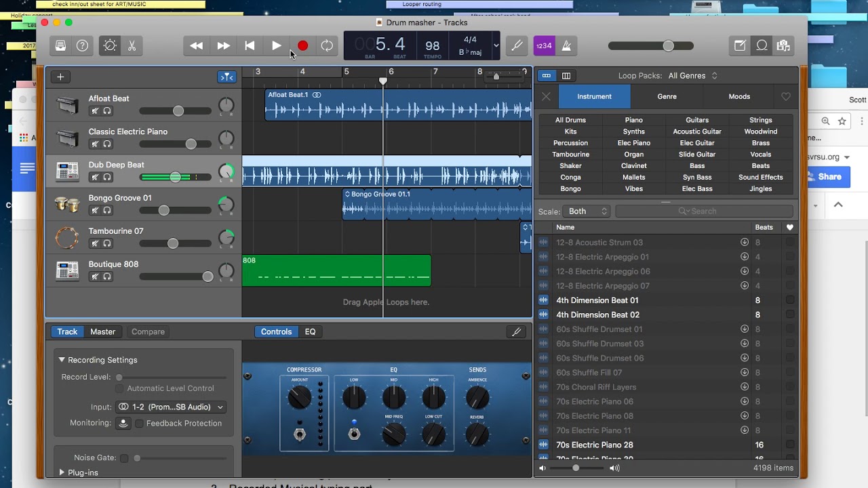This screenshot has height=488, width=868.
Task: Open the Input 1-2 dropdown
Action: tap(171, 407)
